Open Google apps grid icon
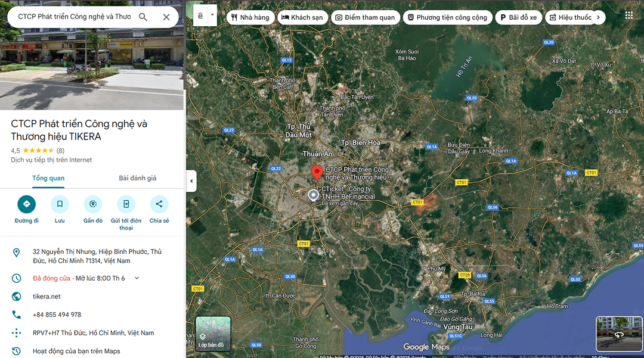This screenshot has width=644, height=358. click(628, 15)
